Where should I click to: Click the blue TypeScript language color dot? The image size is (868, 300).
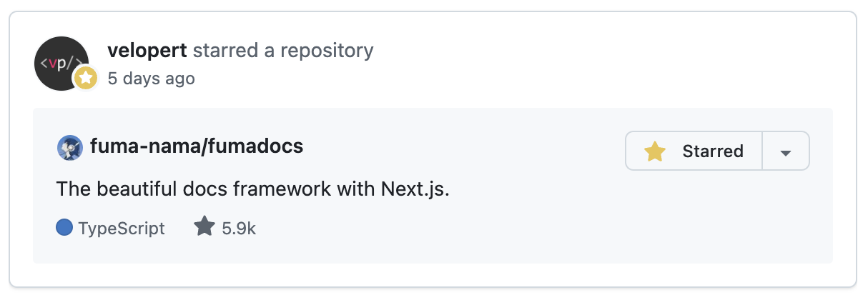pyautogui.click(x=64, y=228)
